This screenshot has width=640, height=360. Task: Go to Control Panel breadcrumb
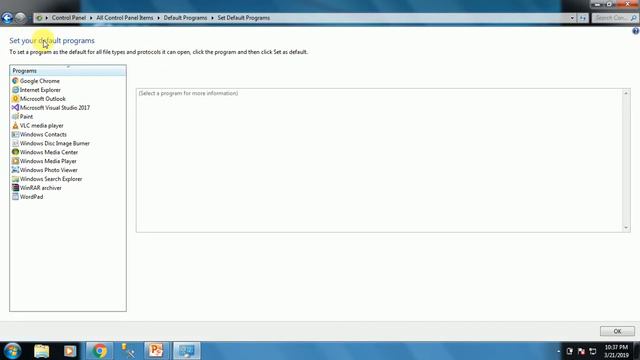pos(69,18)
